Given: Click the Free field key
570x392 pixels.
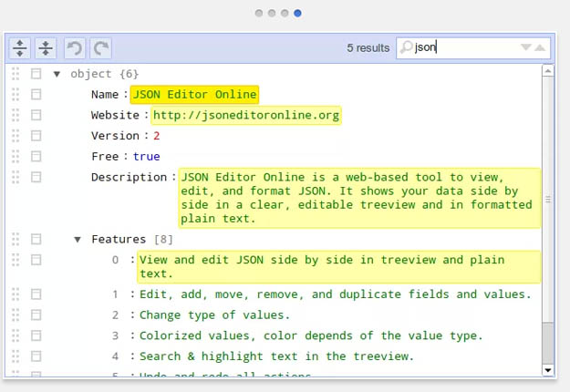Looking at the screenshot, I should point(105,157).
